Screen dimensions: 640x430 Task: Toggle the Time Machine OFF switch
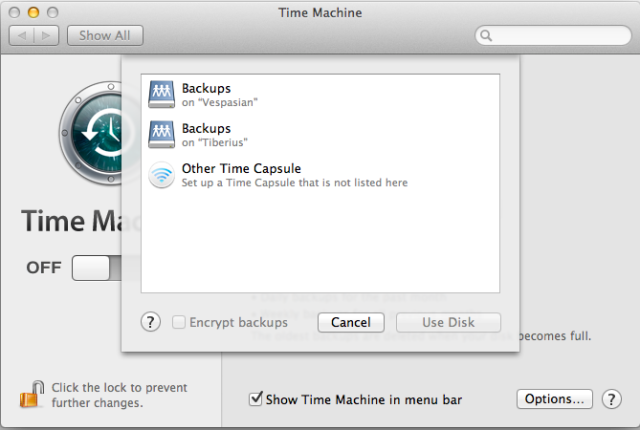tap(97, 268)
